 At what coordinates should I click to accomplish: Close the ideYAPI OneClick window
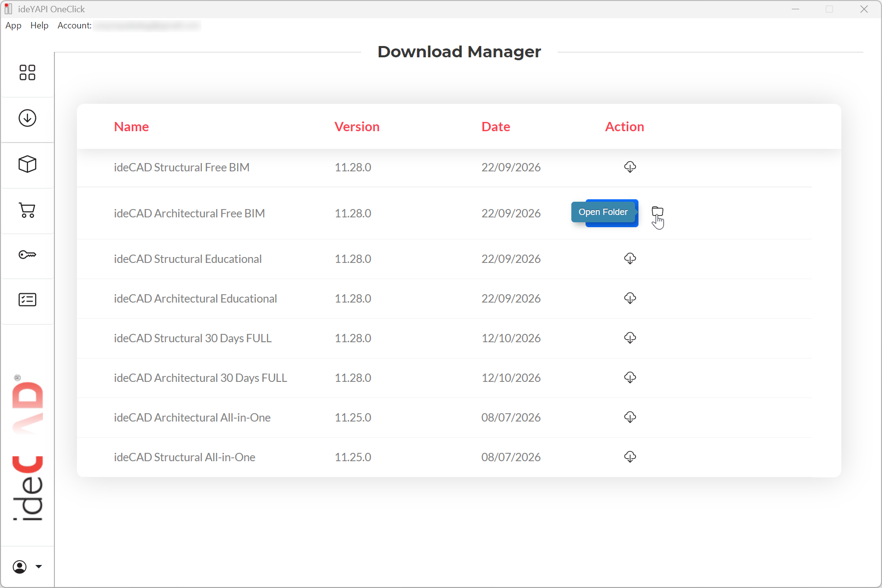tap(864, 9)
